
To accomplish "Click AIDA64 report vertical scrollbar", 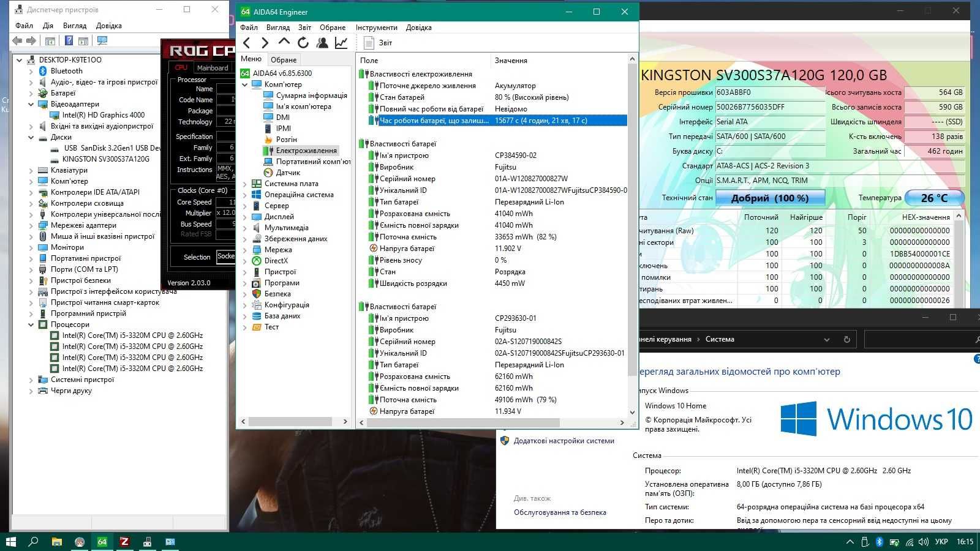I will coord(632,220).
